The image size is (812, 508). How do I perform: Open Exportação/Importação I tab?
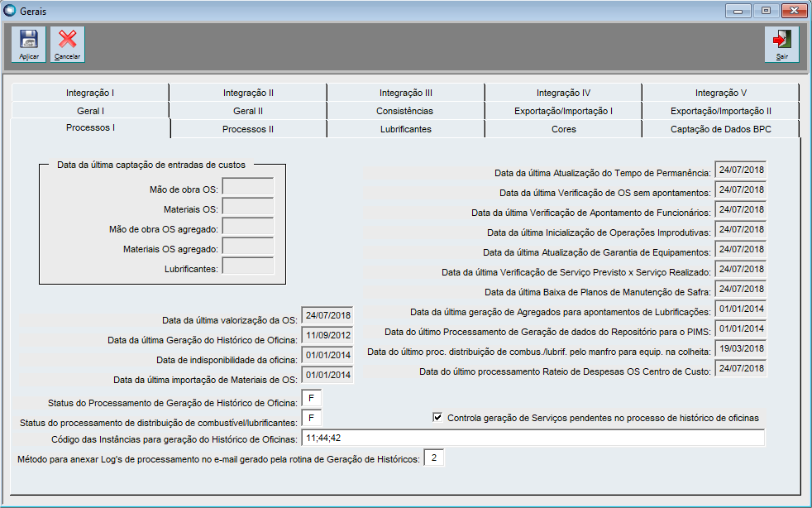563,111
